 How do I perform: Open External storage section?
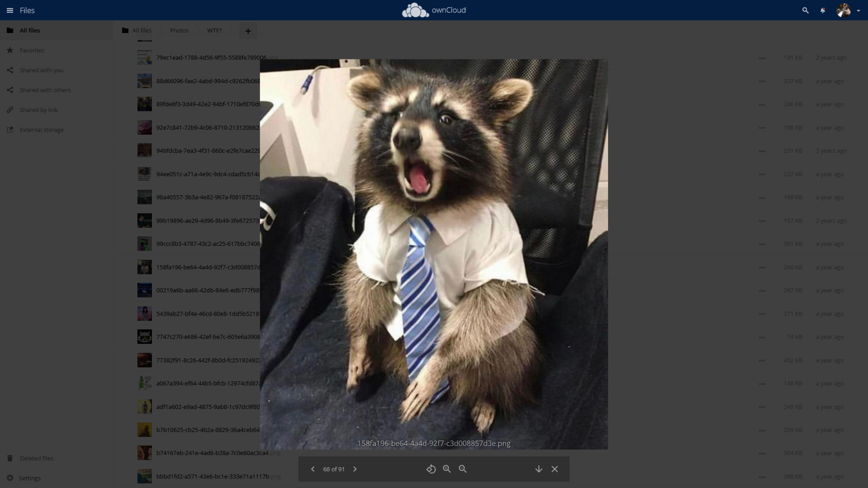click(x=56, y=130)
